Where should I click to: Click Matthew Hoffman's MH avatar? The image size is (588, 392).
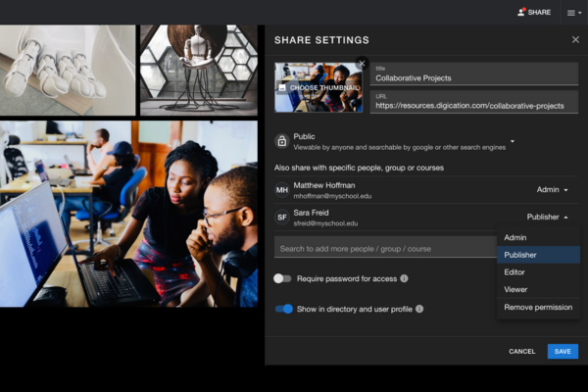click(x=282, y=190)
